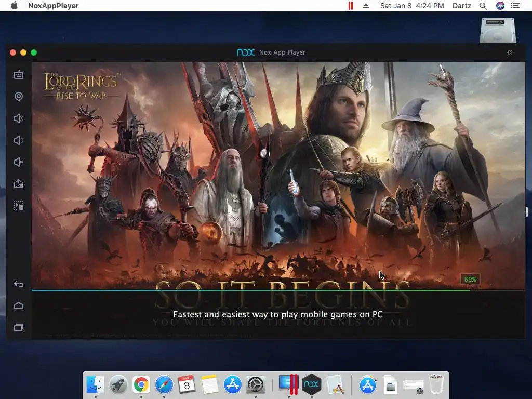Click the 'Fastest and easiest way' tagline
The image size is (532, 399).
278,314
